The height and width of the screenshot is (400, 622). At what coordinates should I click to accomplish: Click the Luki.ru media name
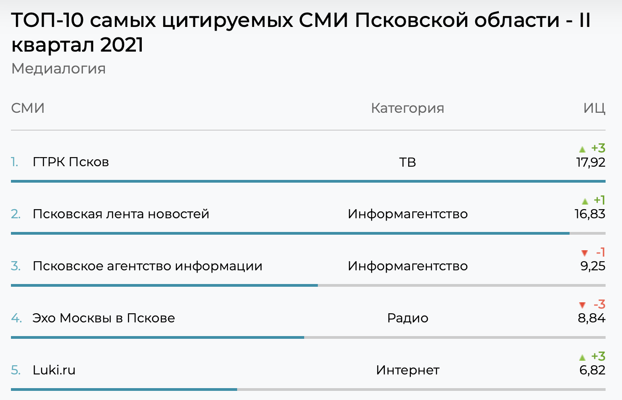click(54, 370)
